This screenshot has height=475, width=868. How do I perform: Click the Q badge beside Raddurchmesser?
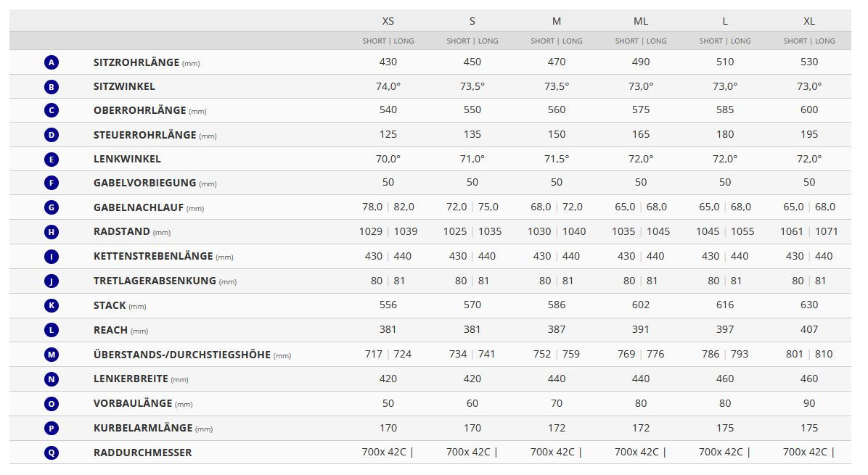click(x=51, y=453)
